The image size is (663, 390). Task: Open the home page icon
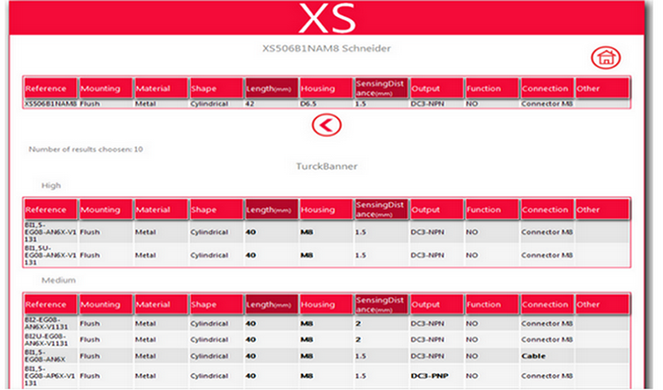[x=605, y=58]
